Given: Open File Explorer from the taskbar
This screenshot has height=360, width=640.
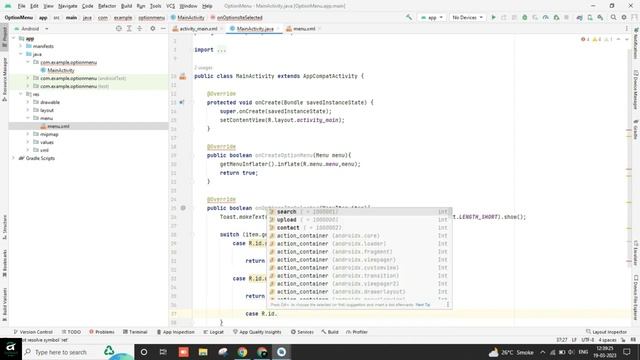Looking at the screenshot, I should pyautogui.click(x=203, y=352).
